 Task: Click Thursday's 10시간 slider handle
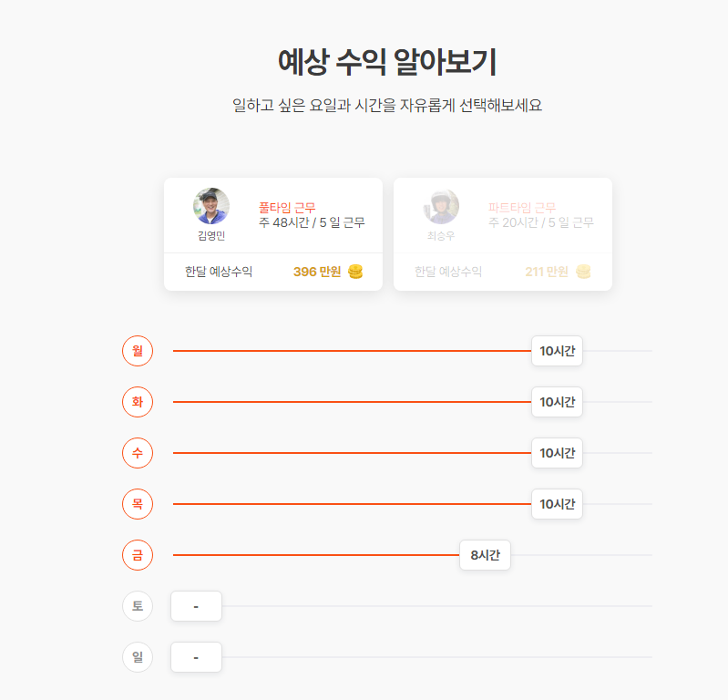point(557,504)
